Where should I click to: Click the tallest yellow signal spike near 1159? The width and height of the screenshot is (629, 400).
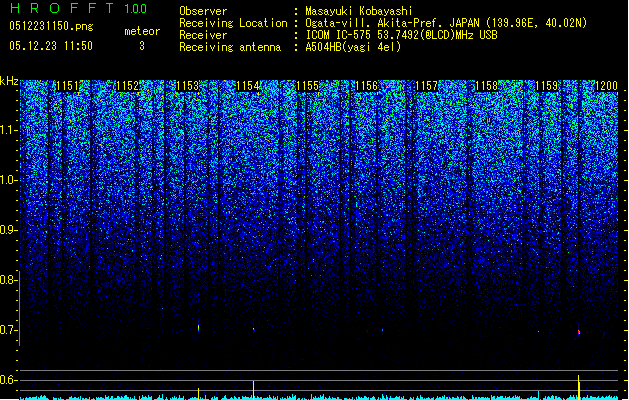[x=578, y=387]
